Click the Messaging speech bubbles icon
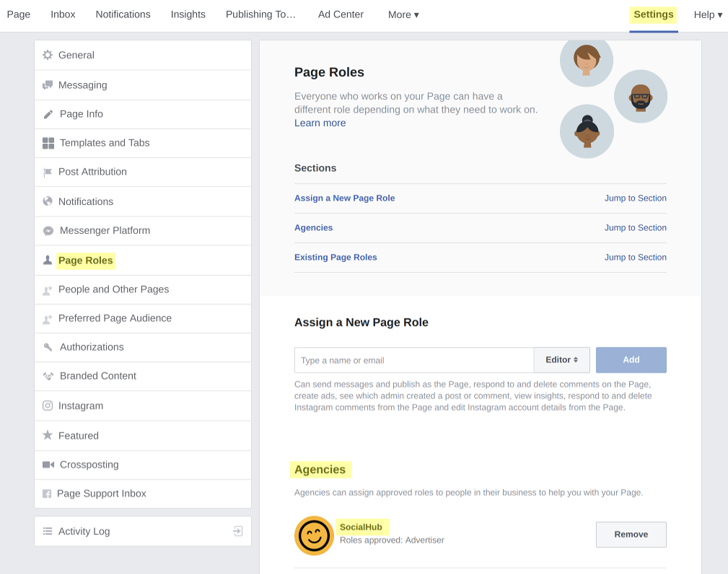Image resolution: width=728 pixels, height=574 pixels. tap(48, 85)
